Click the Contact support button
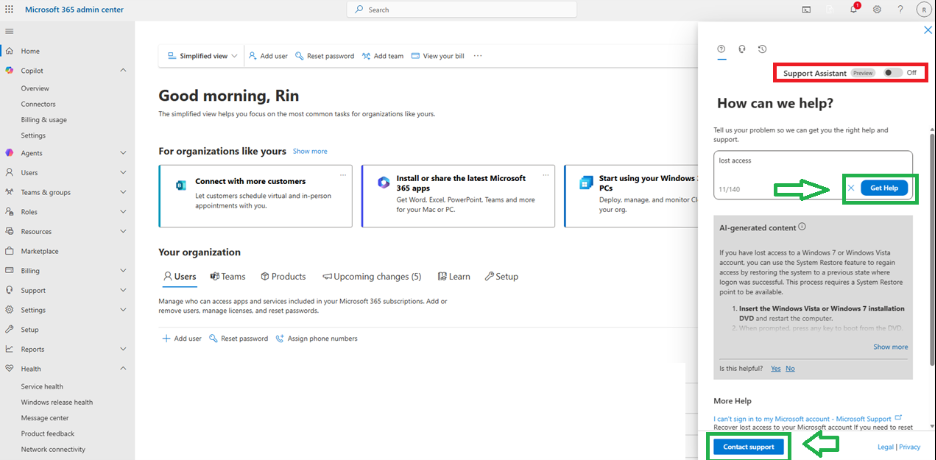This screenshot has width=936, height=460. (749, 447)
